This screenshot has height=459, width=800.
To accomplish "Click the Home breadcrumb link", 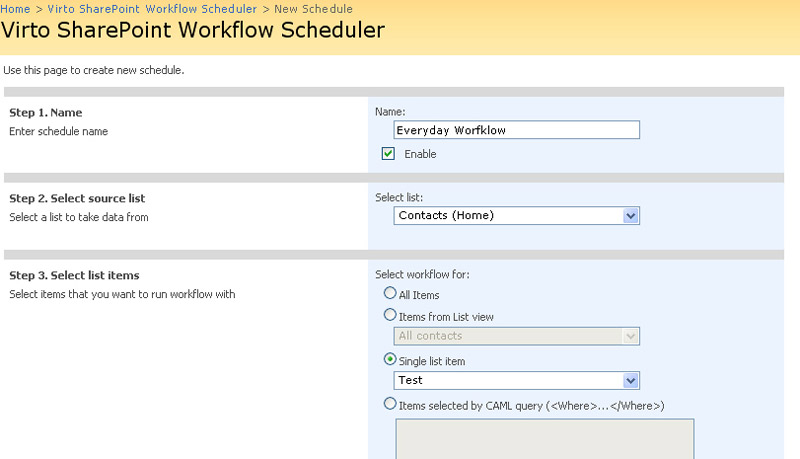I will click(x=15, y=9).
